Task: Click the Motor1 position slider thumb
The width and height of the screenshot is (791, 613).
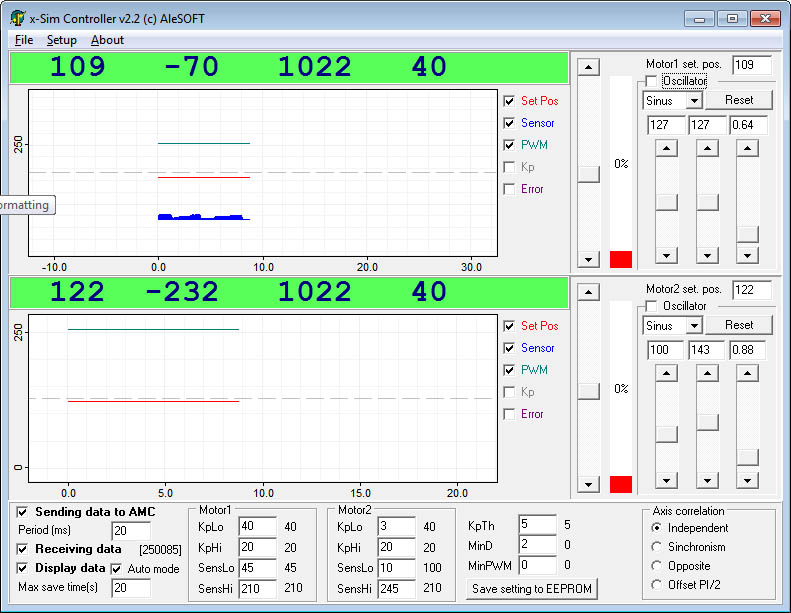Action: point(589,173)
